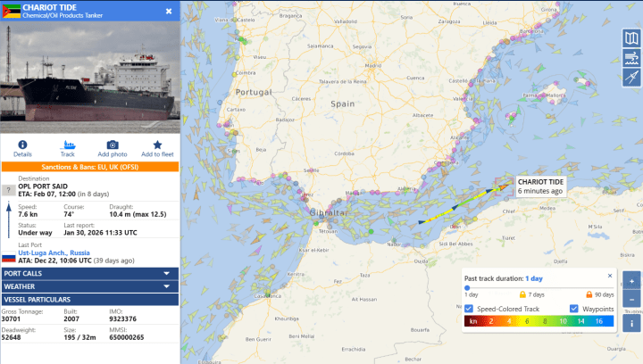This screenshot has height=364, width=643.
Task: Toggle Speed-Colored Track checkbox
Action: 469,309
